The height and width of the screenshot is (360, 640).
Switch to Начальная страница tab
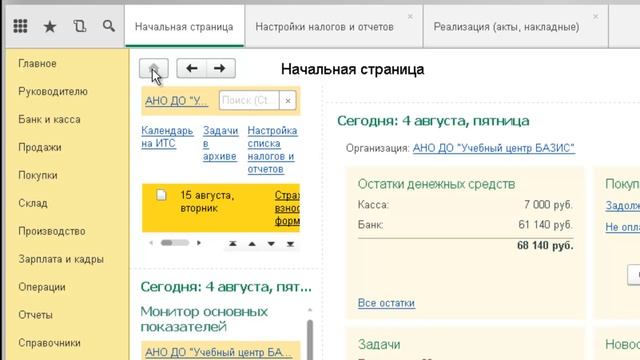click(184, 27)
